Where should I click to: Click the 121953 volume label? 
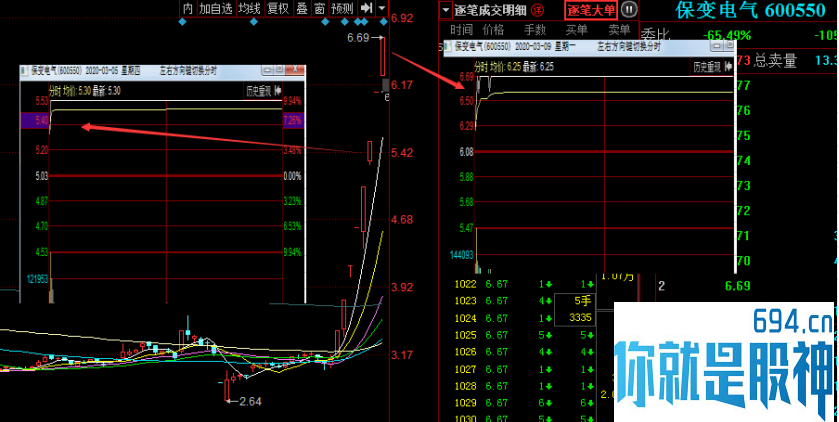click(x=37, y=279)
